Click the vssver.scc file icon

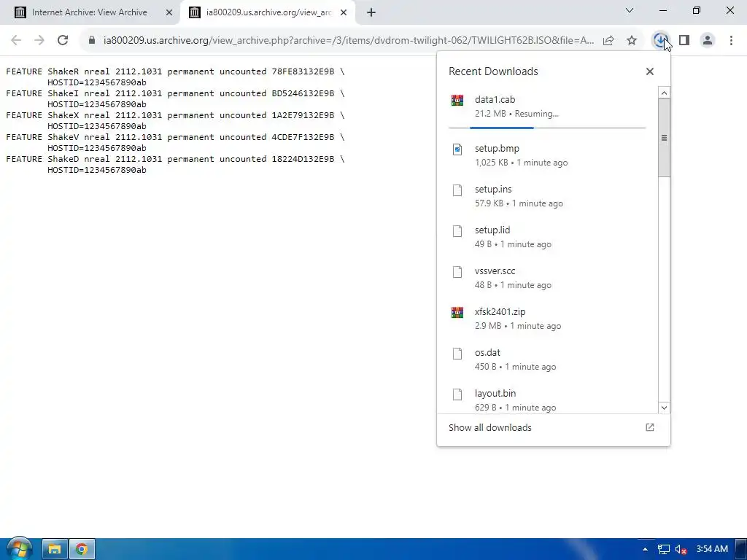click(457, 272)
